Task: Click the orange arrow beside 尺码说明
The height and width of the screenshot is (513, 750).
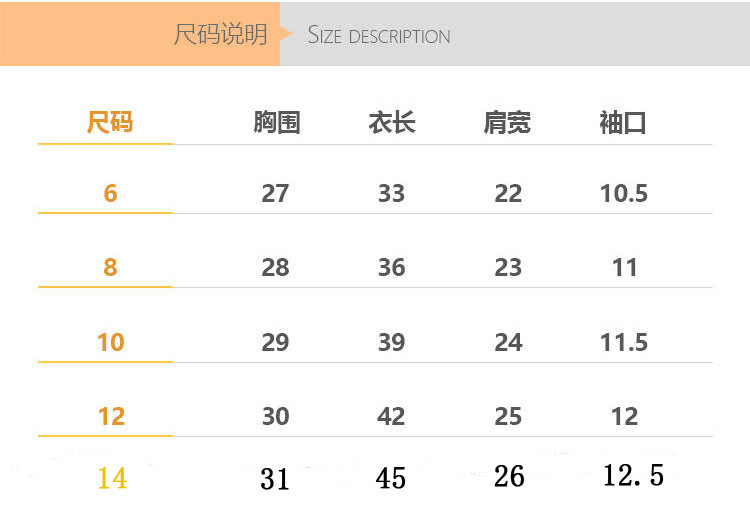Action: pos(286,35)
